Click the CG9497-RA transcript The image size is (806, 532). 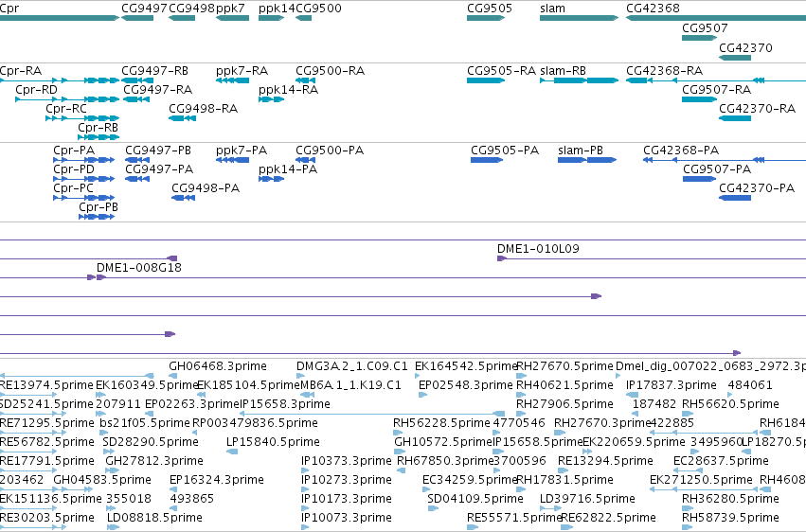pyautogui.click(x=136, y=99)
